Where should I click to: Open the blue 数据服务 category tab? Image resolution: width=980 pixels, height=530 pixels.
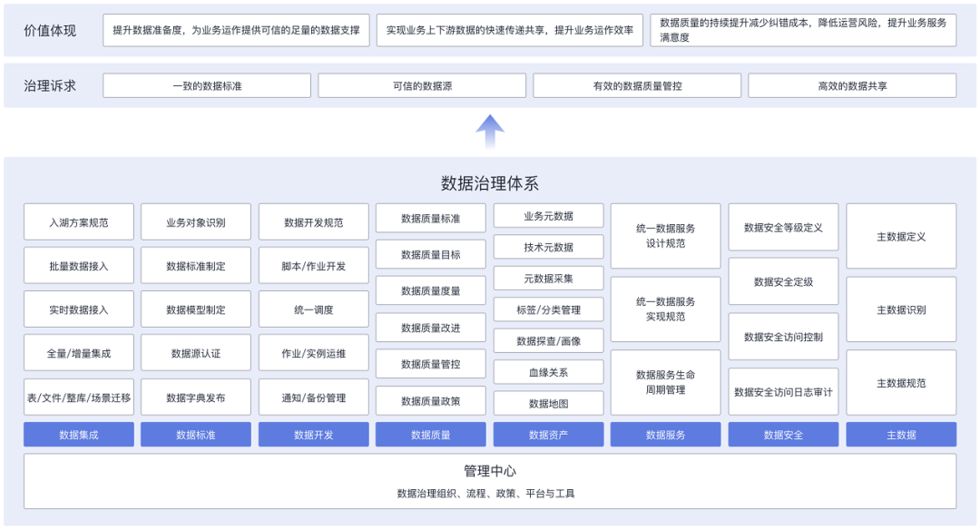tap(666, 435)
